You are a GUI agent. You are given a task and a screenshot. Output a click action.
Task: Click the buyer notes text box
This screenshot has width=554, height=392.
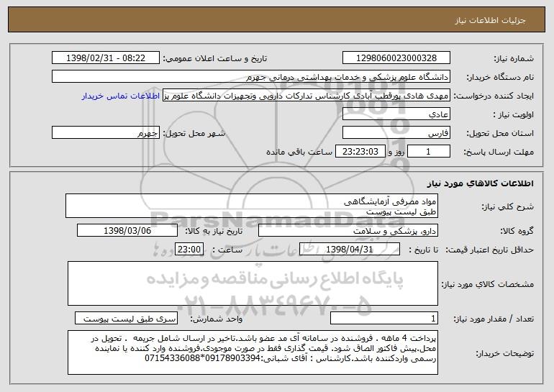tap(253, 352)
